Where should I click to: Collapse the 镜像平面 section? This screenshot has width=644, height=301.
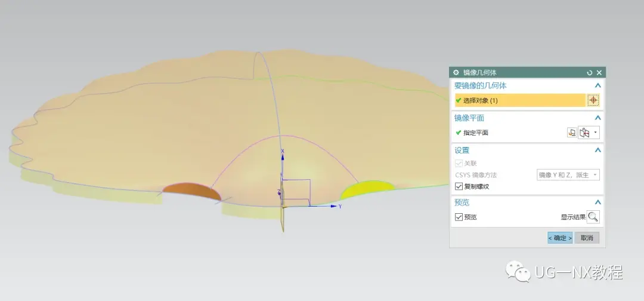[x=598, y=118]
